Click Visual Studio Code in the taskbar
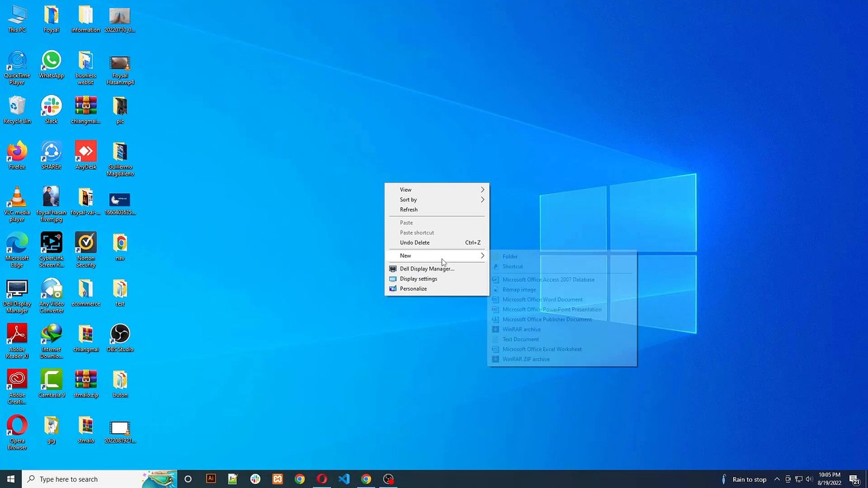Image resolution: width=868 pixels, height=488 pixels. tap(344, 479)
